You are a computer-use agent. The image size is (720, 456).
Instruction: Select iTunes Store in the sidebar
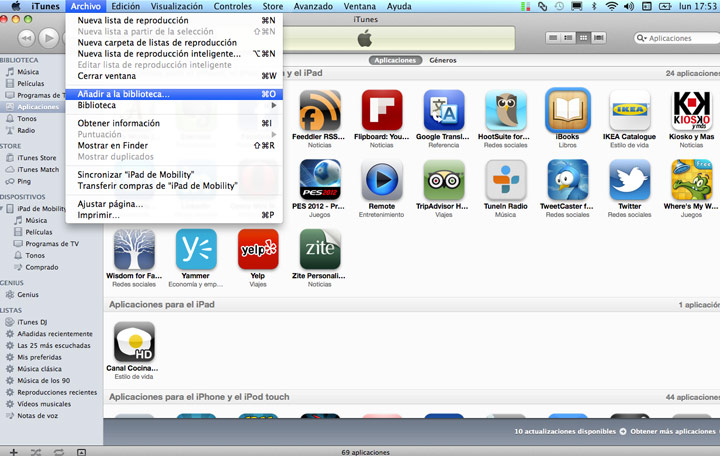point(36,157)
